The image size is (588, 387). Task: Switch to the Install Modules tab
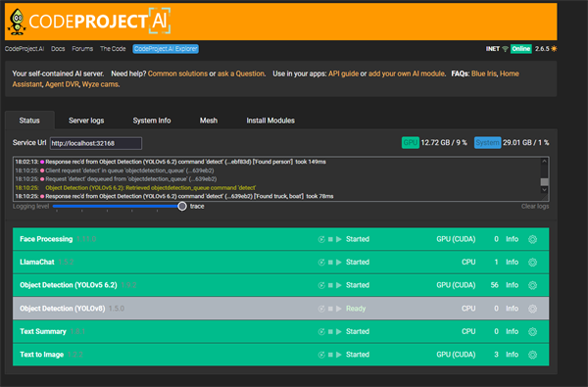pos(270,121)
